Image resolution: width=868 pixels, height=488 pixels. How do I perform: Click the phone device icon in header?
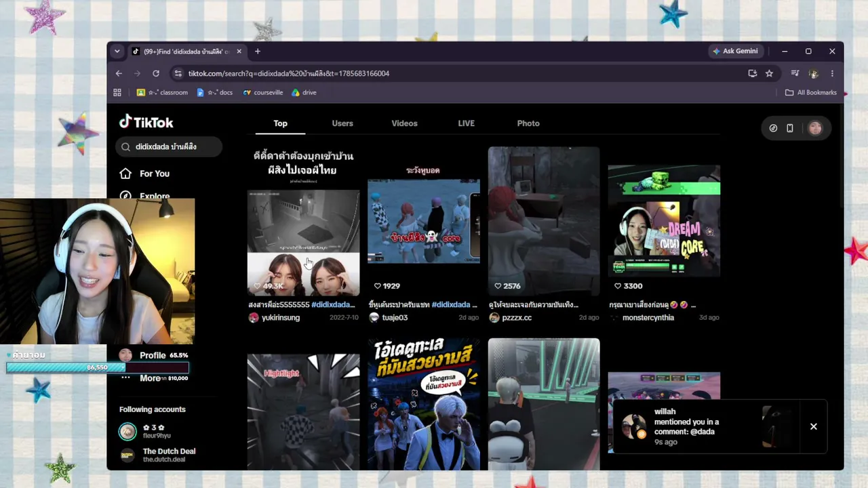[790, 128]
